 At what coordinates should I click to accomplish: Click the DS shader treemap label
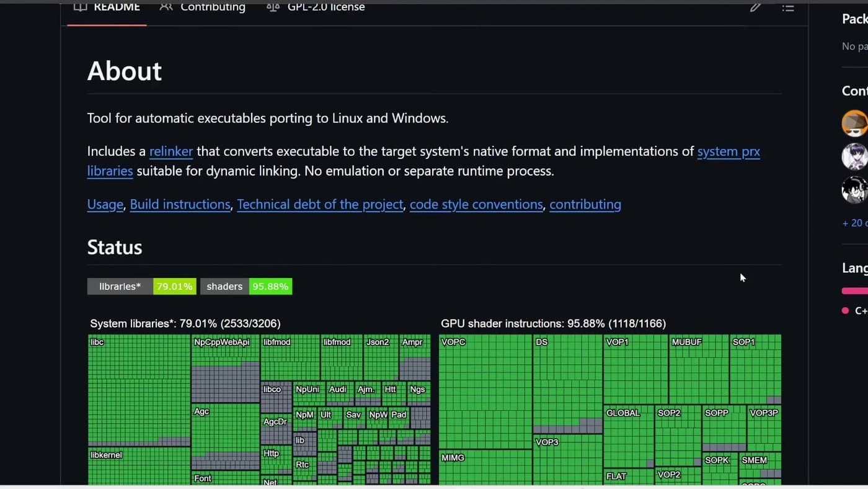[x=542, y=342]
